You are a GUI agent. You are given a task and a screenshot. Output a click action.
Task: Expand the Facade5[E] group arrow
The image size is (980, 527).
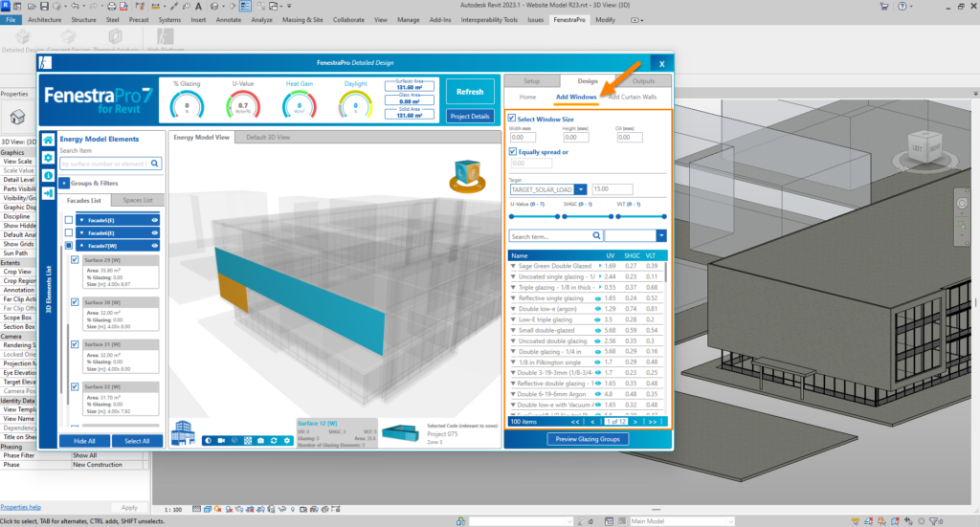pos(81,220)
